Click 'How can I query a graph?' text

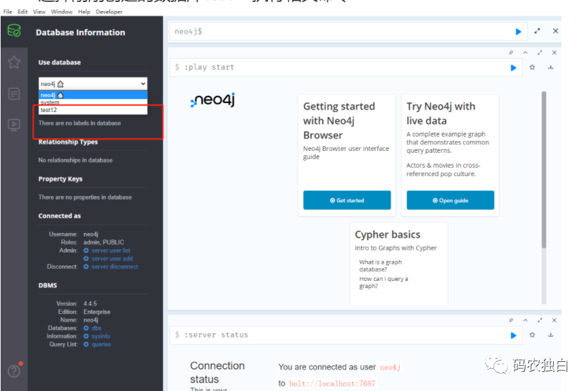[384, 282]
